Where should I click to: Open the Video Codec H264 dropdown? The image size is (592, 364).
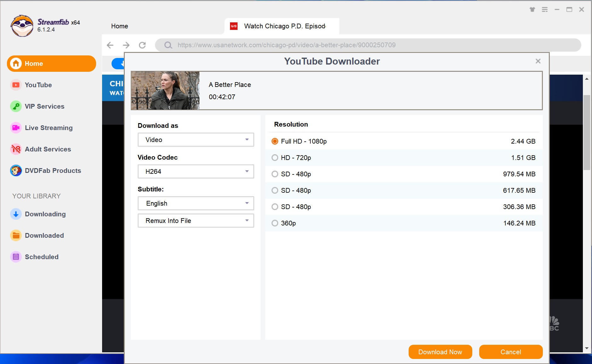pos(196,172)
